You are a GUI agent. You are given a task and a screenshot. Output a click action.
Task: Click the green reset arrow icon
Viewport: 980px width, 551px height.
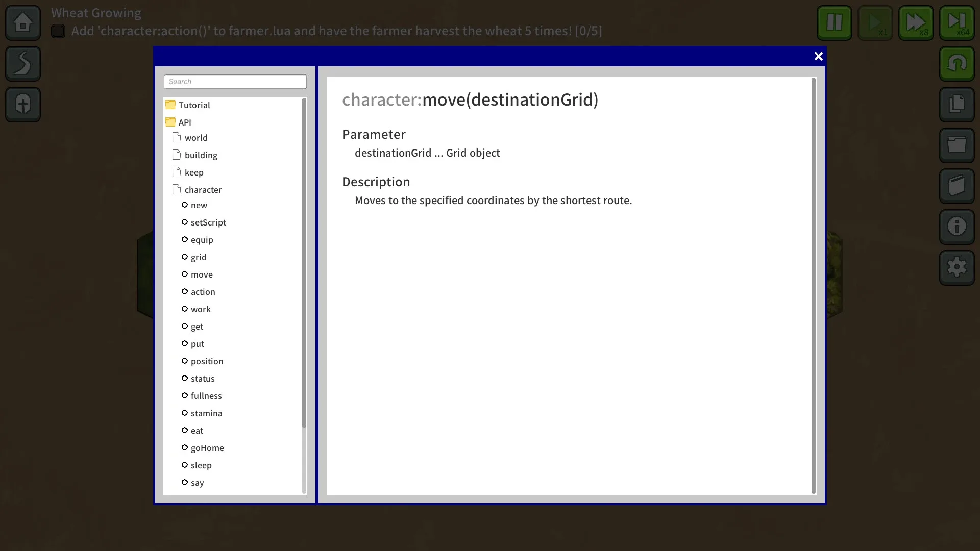(957, 63)
